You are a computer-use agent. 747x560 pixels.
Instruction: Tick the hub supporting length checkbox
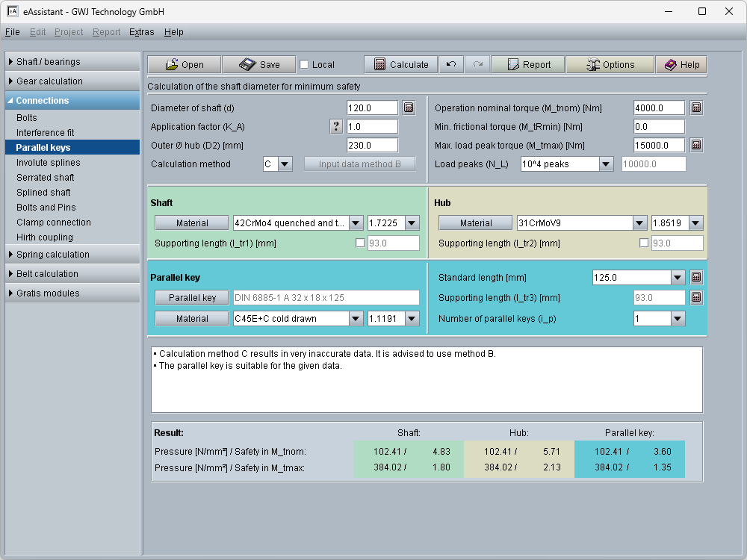pyautogui.click(x=645, y=243)
